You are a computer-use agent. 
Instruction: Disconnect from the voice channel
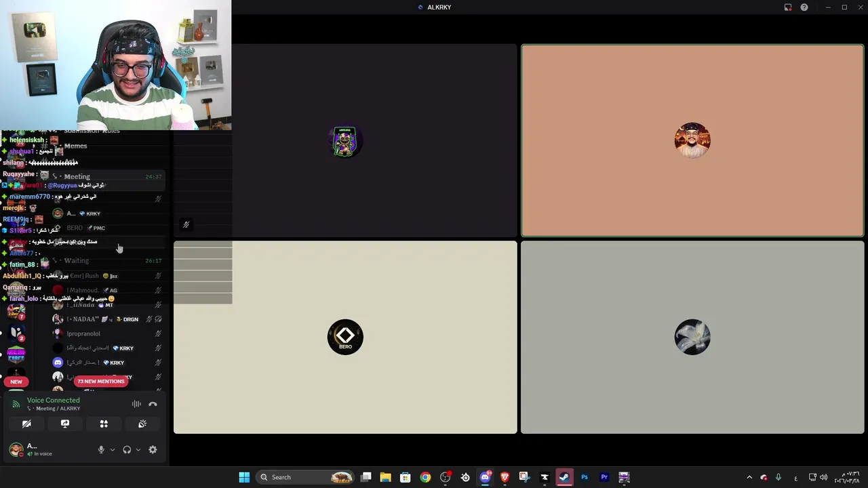153,404
